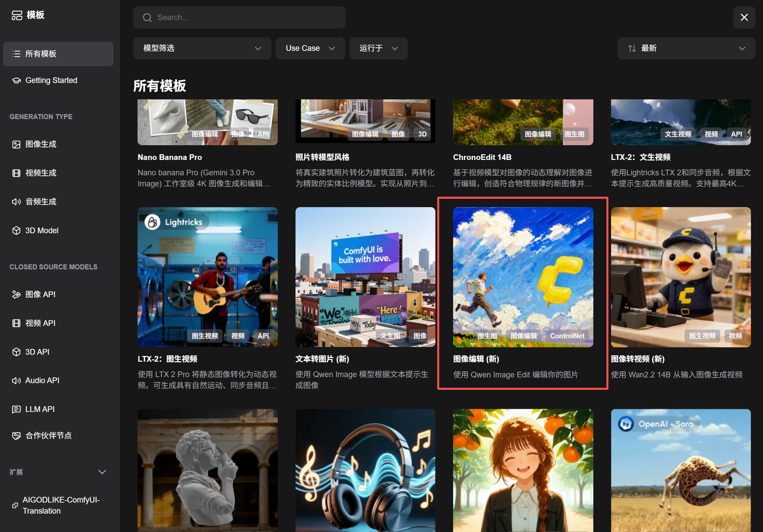Click the template Search field

(x=239, y=17)
